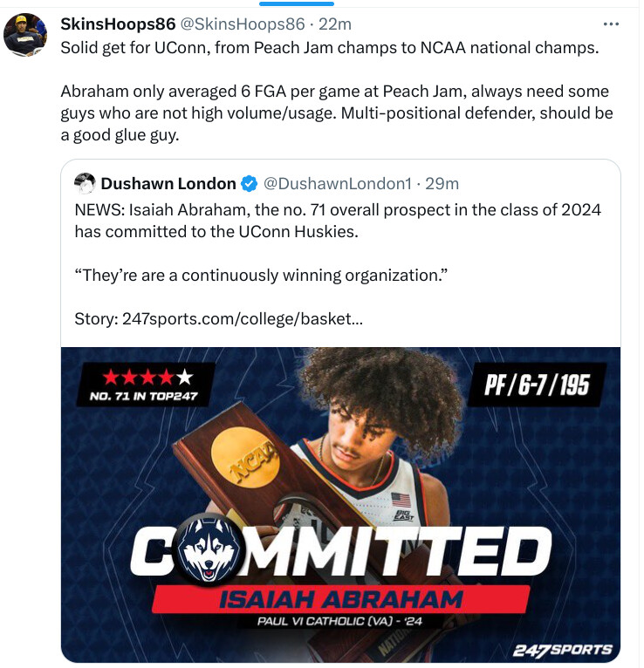Click Dushawn London's small profile avatar
This screenshot has width=644, height=668.
tap(85, 183)
